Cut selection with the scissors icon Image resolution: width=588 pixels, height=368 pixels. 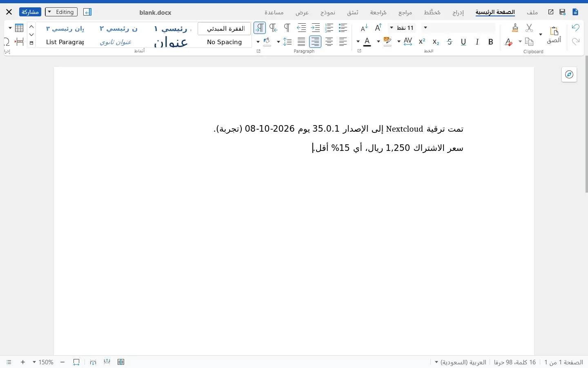[530, 28]
